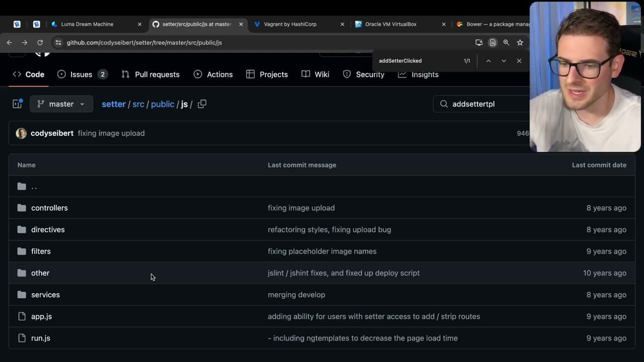Image resolution: width=644 pixels, height=362 pixels.
Task: Open commit about setter access add/strip routes
Action: [x=374, y=317]
